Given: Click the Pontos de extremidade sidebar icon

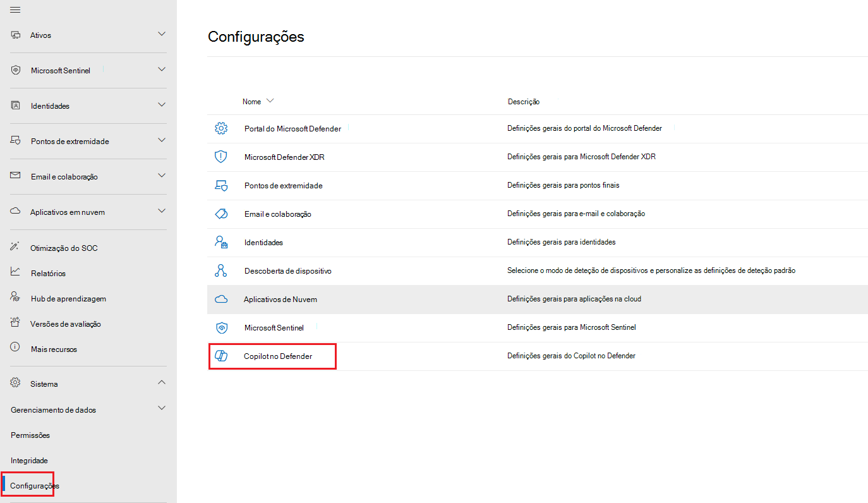Looking at the screenshot, I should click(x=16, y=141).
